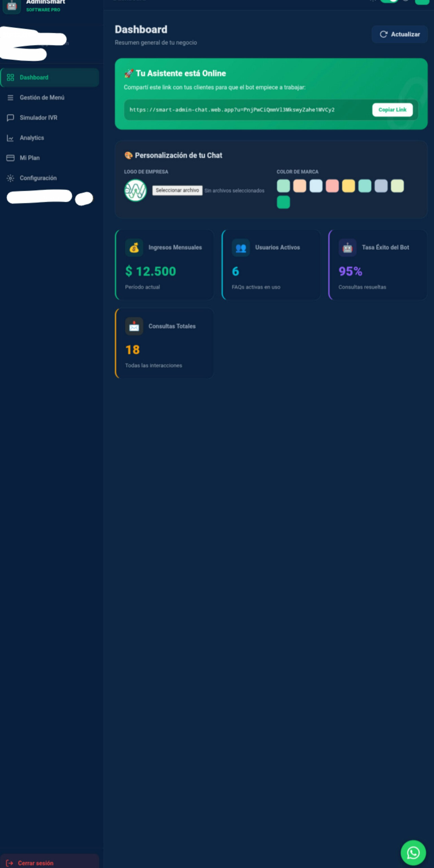This screenshot has height=868, width=434.
Task: Click the AdminSmart robot logo icon
Action: click(12, 6)
